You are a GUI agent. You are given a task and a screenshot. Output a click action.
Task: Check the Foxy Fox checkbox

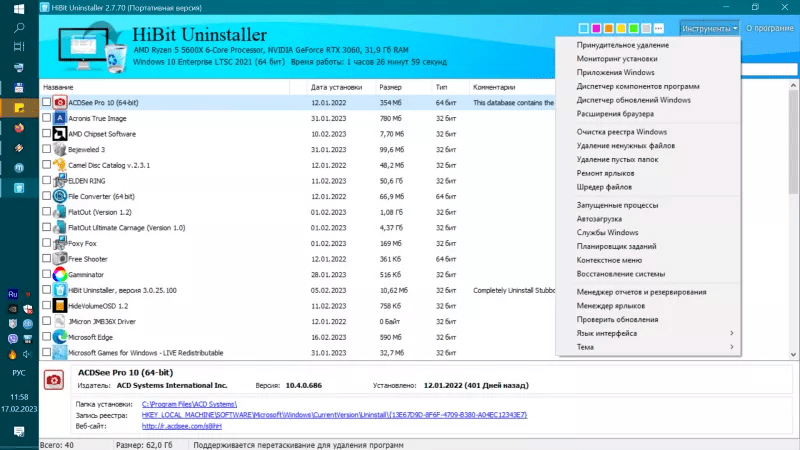coord(46,243)
